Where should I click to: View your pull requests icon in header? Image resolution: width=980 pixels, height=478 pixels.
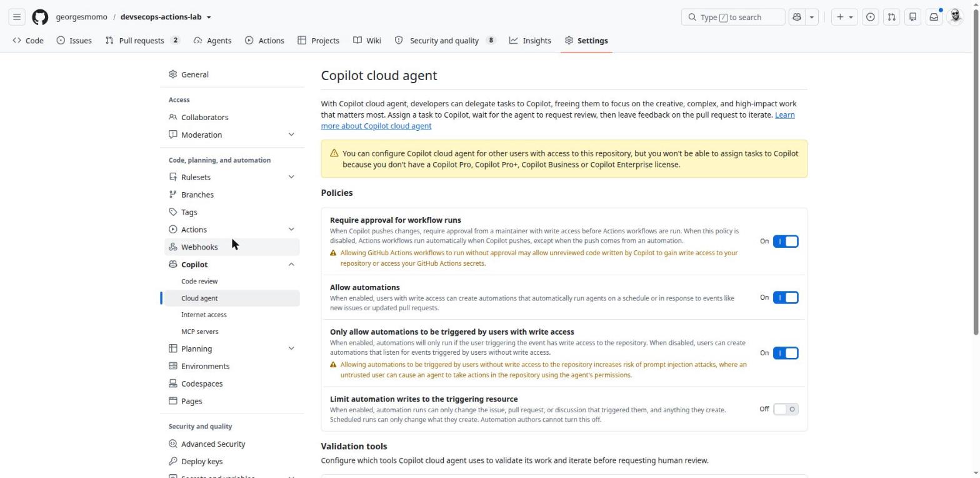pyautogui.click(x=891, y=17)
